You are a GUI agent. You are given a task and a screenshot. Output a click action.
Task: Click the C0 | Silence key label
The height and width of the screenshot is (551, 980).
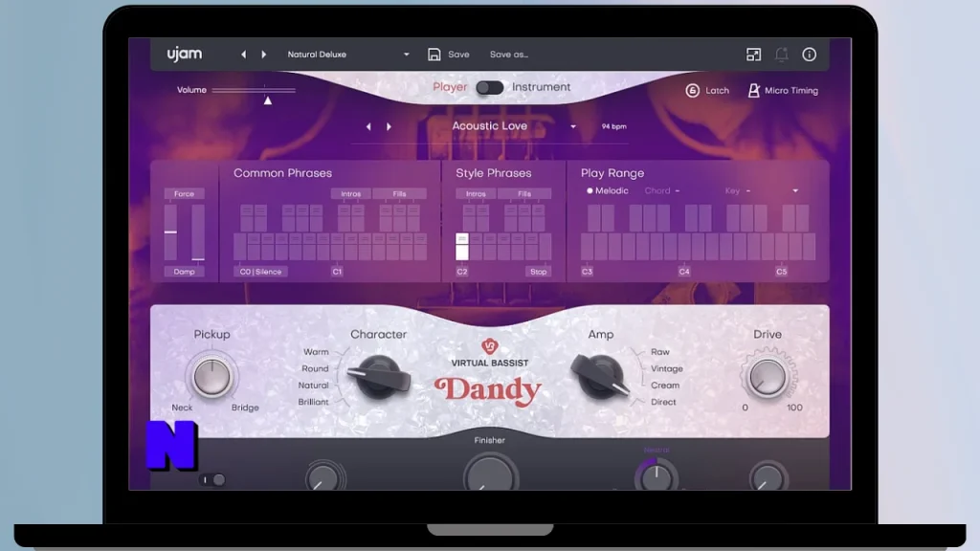tap(260, 272)
